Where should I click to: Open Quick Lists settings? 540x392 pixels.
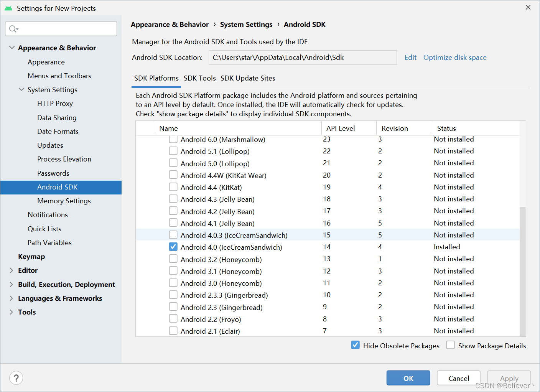point(44,229)
